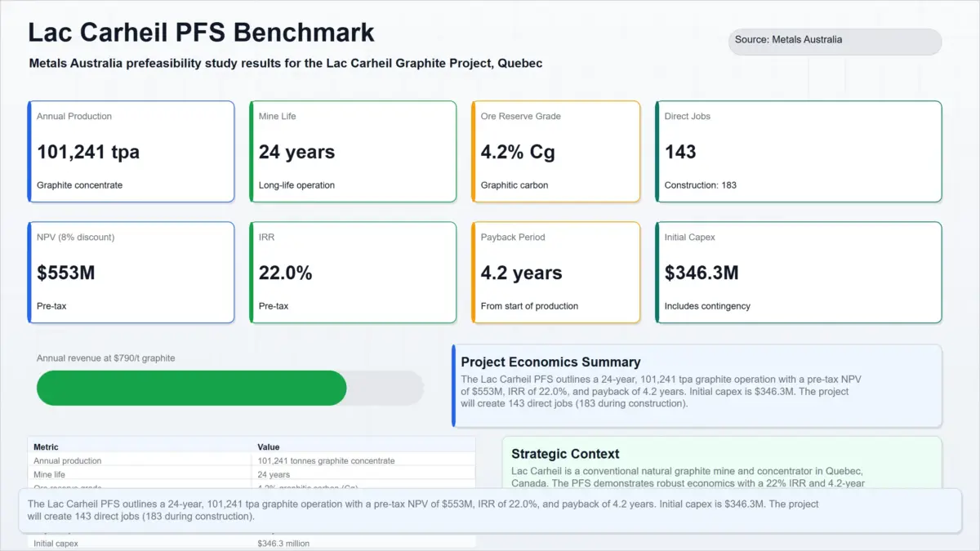
Task: Click the Lac Carheil PFS Benchmark title
Action: 201,32
